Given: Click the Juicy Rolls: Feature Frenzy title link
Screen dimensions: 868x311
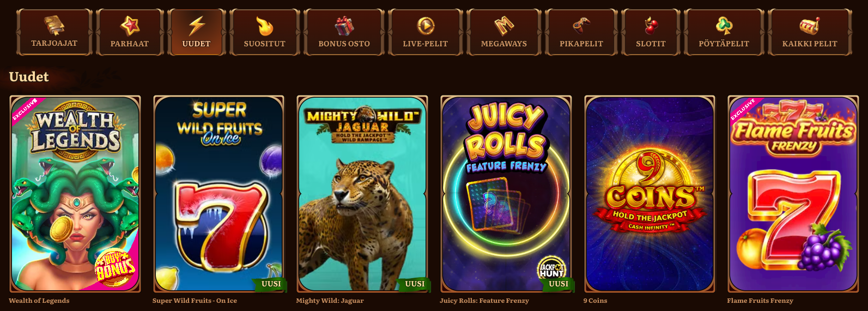Looking at the screenshot, I should 484,301.
